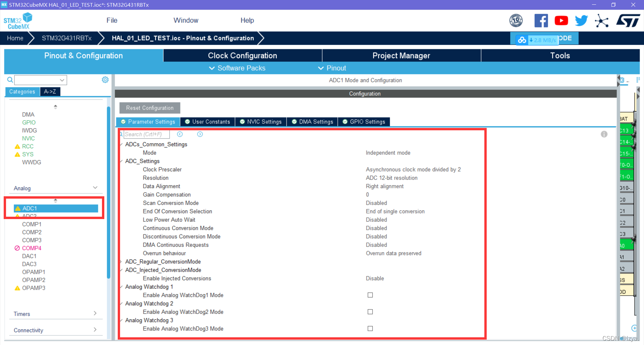Switch to Tools tab

tap(560, 56)
